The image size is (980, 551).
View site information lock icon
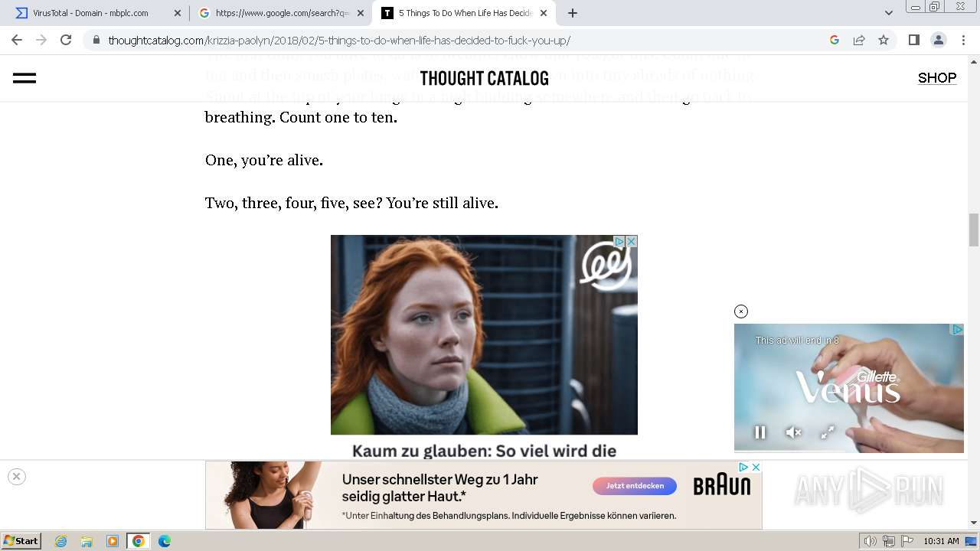click(96, 41)
